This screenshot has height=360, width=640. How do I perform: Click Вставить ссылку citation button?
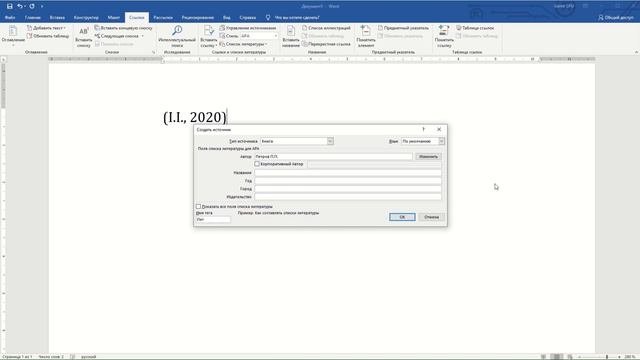[209, 36]
